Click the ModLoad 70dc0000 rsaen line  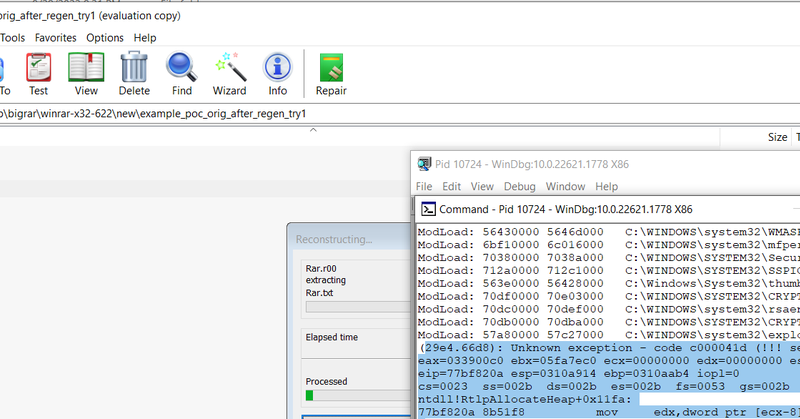(609, 309)
